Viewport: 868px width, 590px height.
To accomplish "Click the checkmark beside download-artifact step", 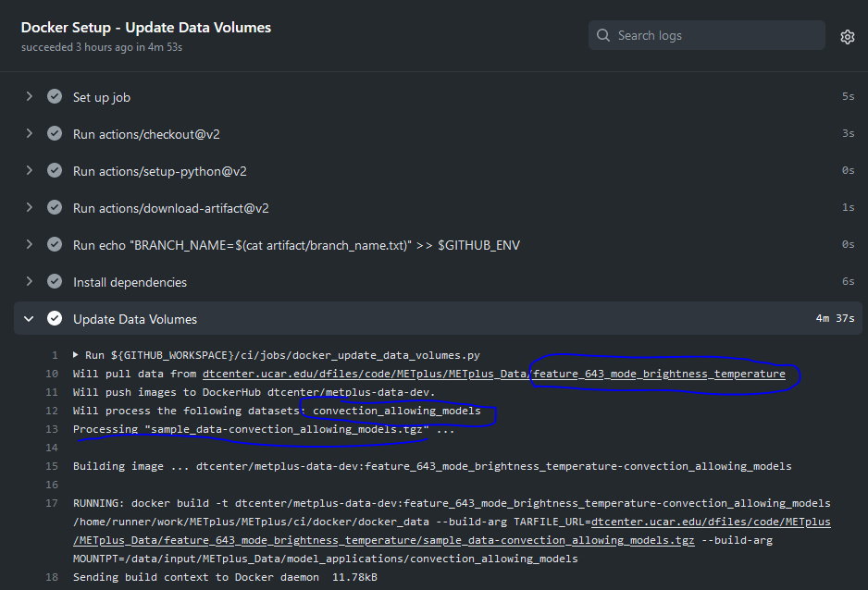I will coord(55,207).
